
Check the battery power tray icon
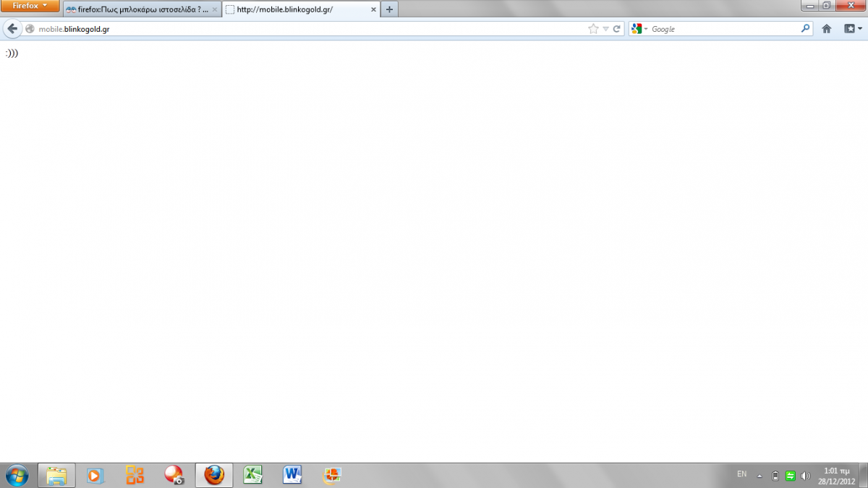[775, 476]
